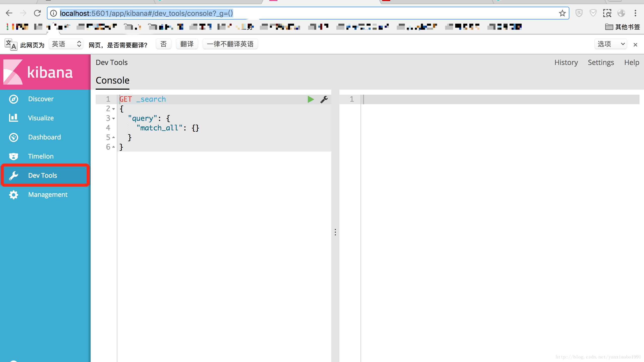Image resolution: width=644 pixels, height=362 pixels.
Task: Go forward in browser
Action: pyautogui.click(x=23, y=13)
